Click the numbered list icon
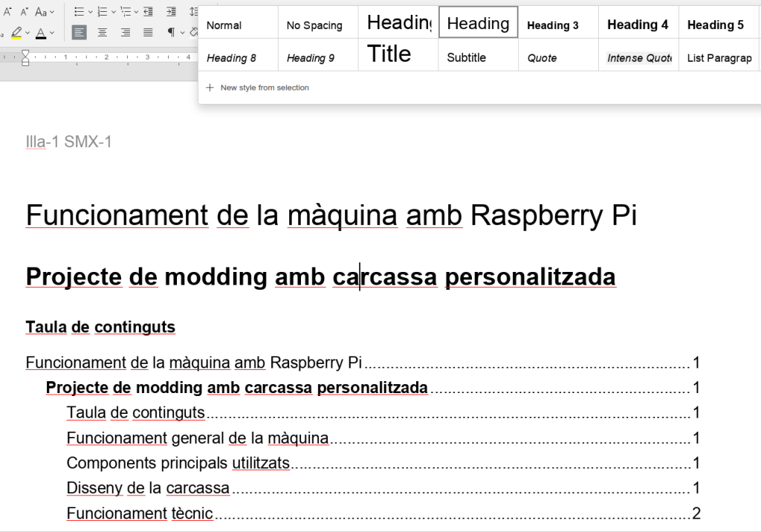 tap(102, 12)
